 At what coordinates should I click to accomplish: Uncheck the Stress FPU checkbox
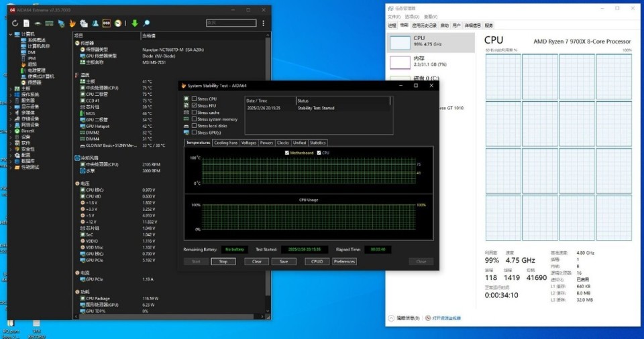click(195, 105)
